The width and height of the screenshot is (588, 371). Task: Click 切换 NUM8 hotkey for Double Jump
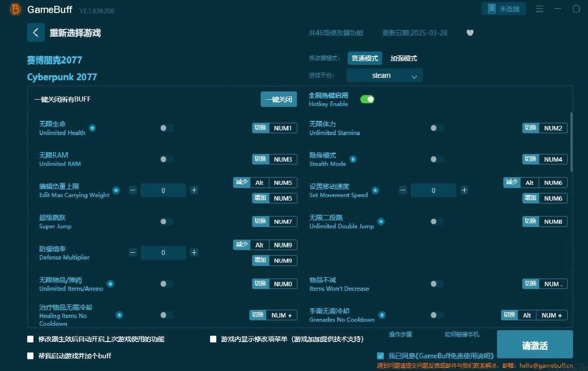coord(545,222)
